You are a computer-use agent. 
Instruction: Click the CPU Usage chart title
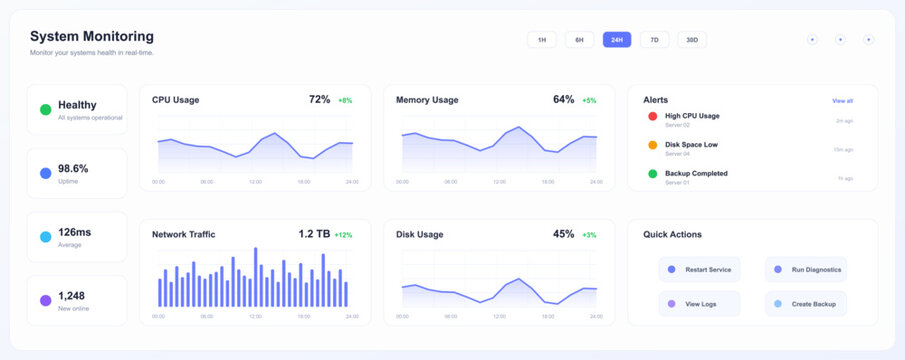175,100
